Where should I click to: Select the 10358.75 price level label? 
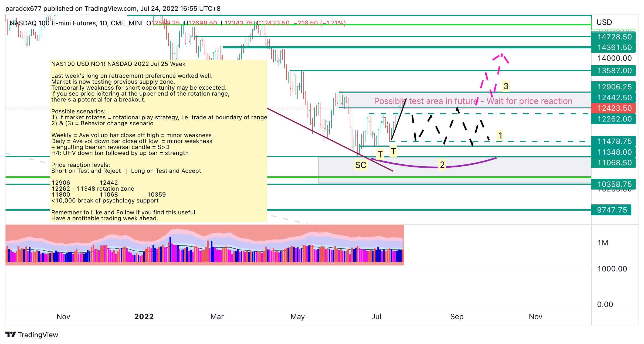tap(613, 184)
